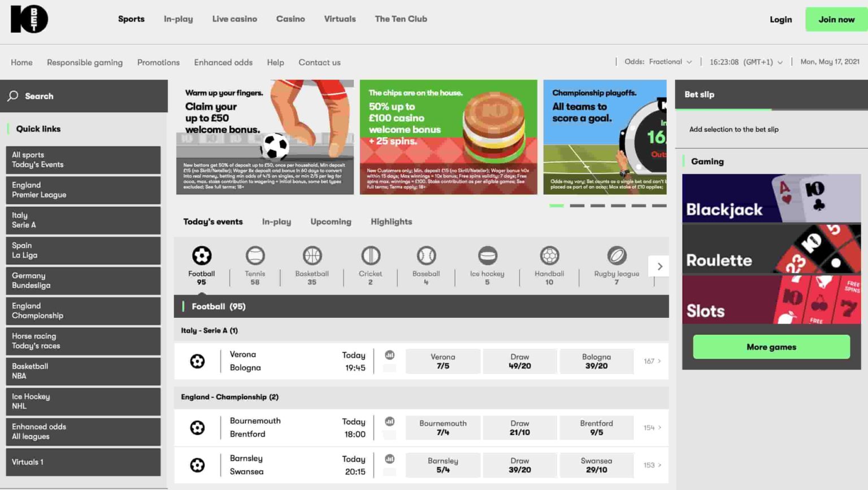The image size is (868, 490).
Task: Expand 167 more markets for Verona match
Action: click(652, 361)
